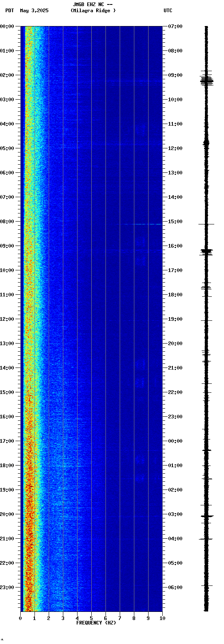Click the 19:00 UTC time label
The image size is (224, 644).
tap(175, 319)
